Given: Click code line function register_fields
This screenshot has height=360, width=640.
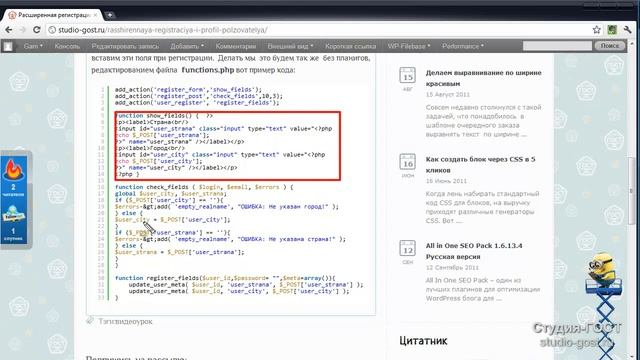Looking at the screenshot, I should point(225,278).
